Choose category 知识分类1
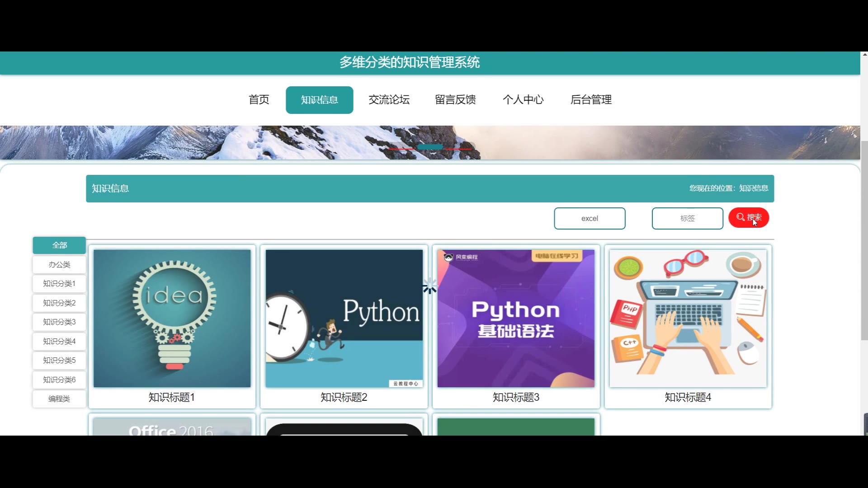 [x=59, y=283]
